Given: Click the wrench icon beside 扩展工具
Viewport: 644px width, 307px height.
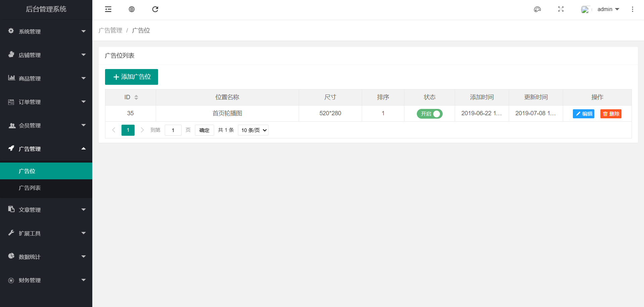Looking at the screenshot, I should [x=11, y=233].
